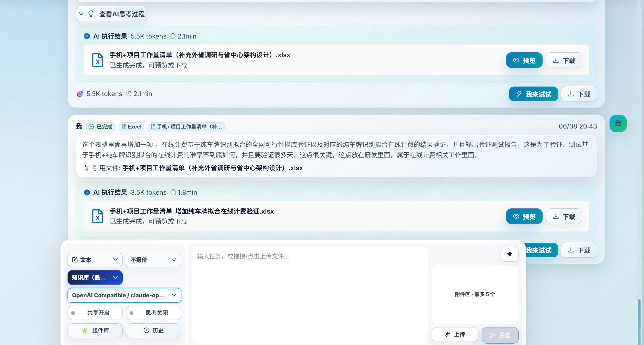Image resolution: width=644 pixels, height=345 pixels.
Task: Click the target icon beside 5.5K tokens footer
Action: pyautogui.click(x=80, y=94)
